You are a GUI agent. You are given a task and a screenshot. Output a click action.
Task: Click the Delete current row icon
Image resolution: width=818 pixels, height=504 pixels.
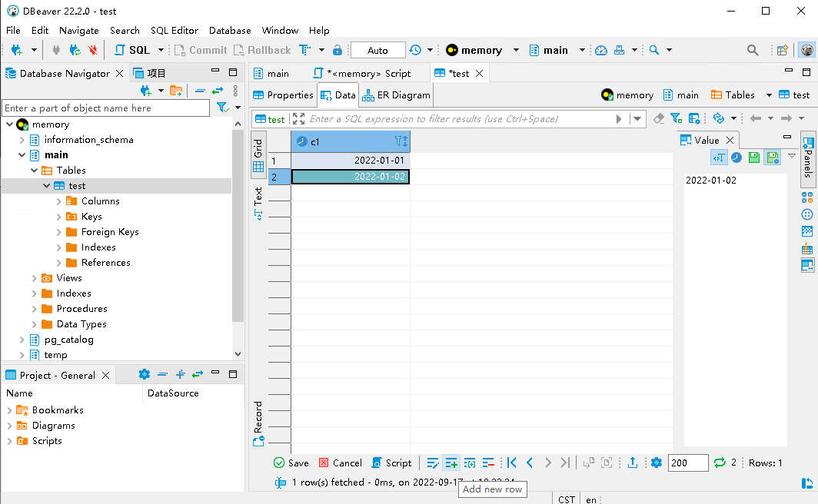pyautogui.click(x=488, y=463)
